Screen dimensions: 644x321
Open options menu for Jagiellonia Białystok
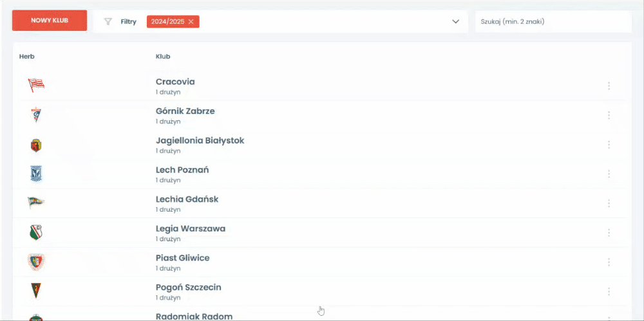click(x=609, y=145)
